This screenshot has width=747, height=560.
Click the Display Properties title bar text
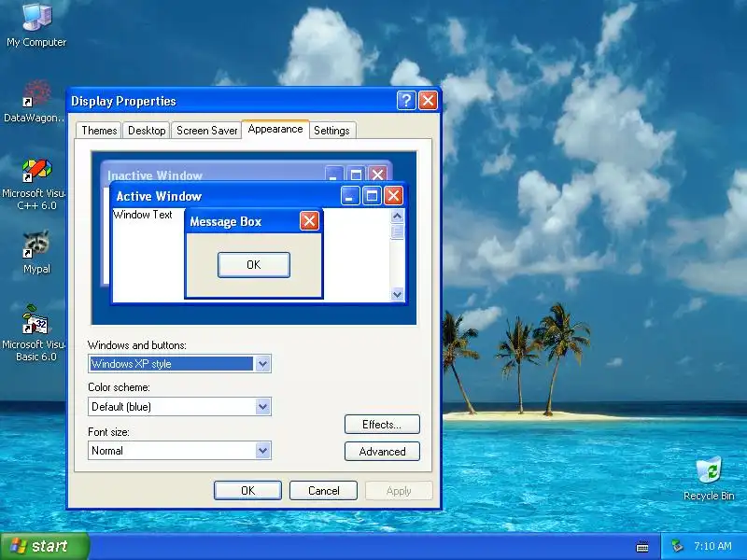point(123,101)
